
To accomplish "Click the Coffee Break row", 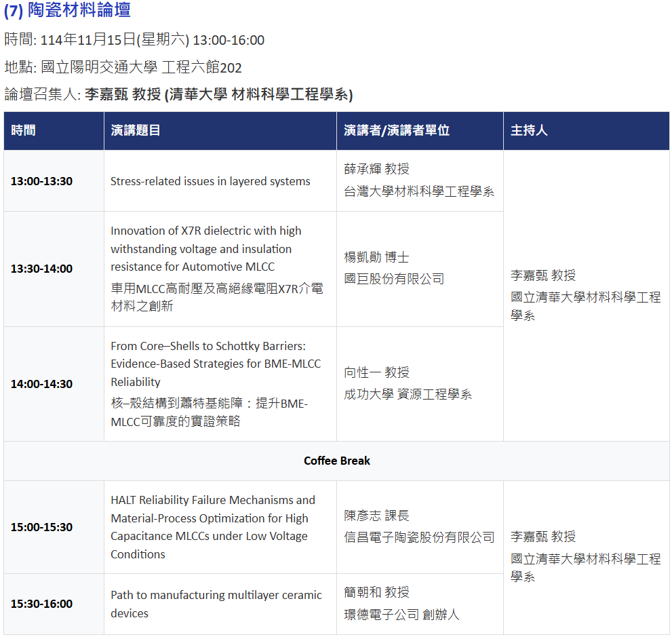I will tap(336, 461).
